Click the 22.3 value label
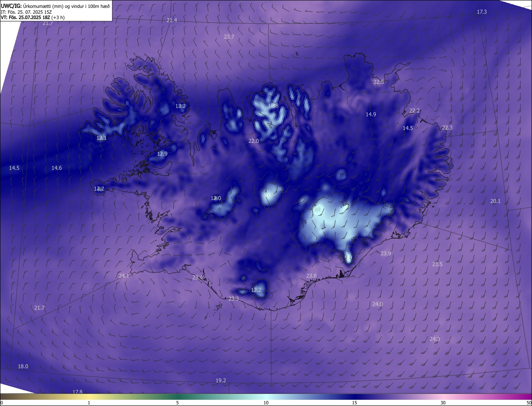Image resolution: width=532 pixels, height=406 pixels. 447,128
